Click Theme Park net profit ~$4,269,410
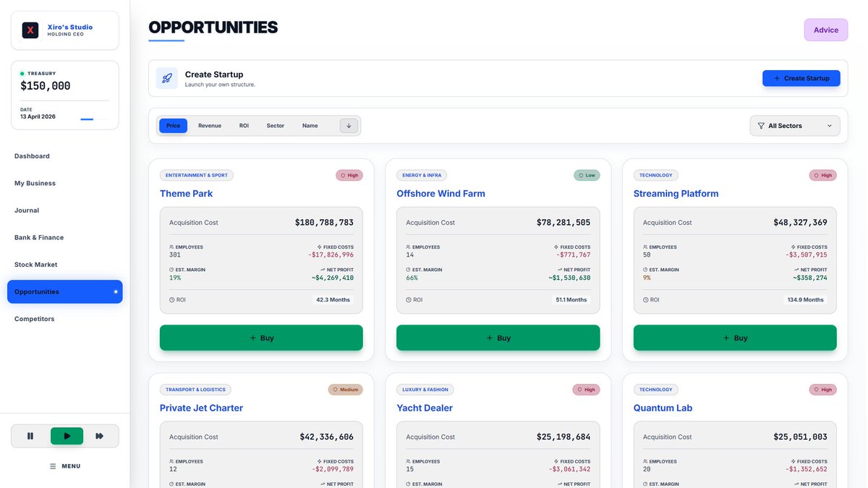The width and height of the screenshot is (868, 488). [333, 278]
